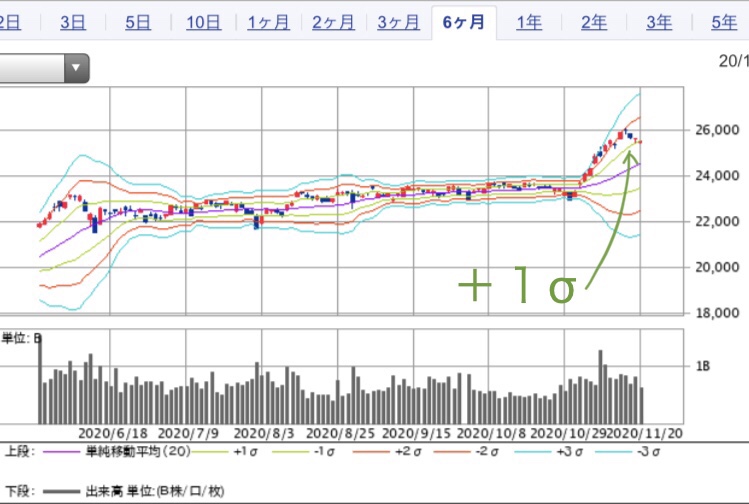Click the 2020/9/15 date label
The width and height of the screenshot is (749, 504).
point(416,434)
